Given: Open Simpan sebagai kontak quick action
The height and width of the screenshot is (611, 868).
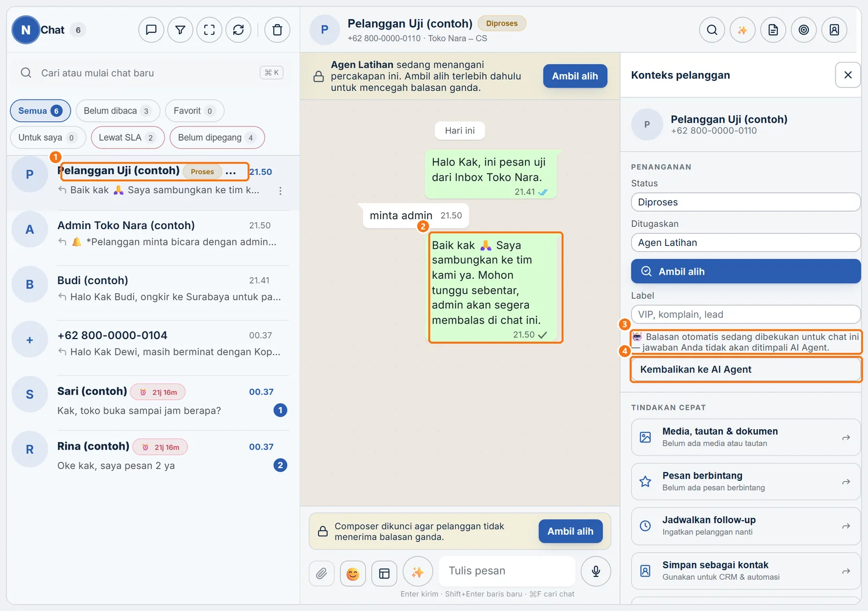Looking at the screenshot, I should pyautogui.click(x=745, y=571).
